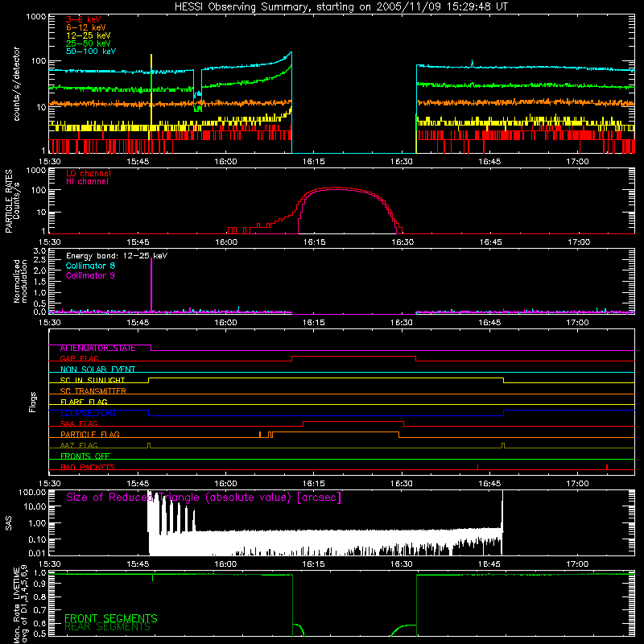
Task: Click the 16:15 tick label under counts plot
Action: 313,162
